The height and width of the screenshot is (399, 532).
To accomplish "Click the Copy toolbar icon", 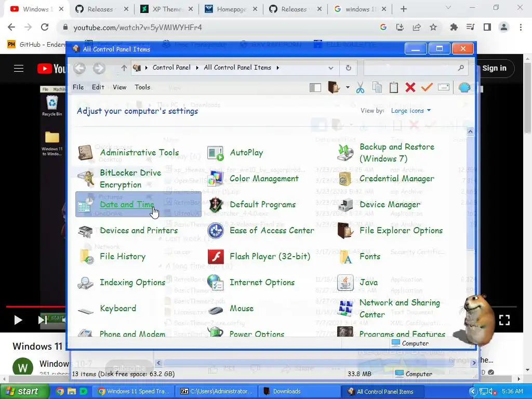I will tap(377, 87).
